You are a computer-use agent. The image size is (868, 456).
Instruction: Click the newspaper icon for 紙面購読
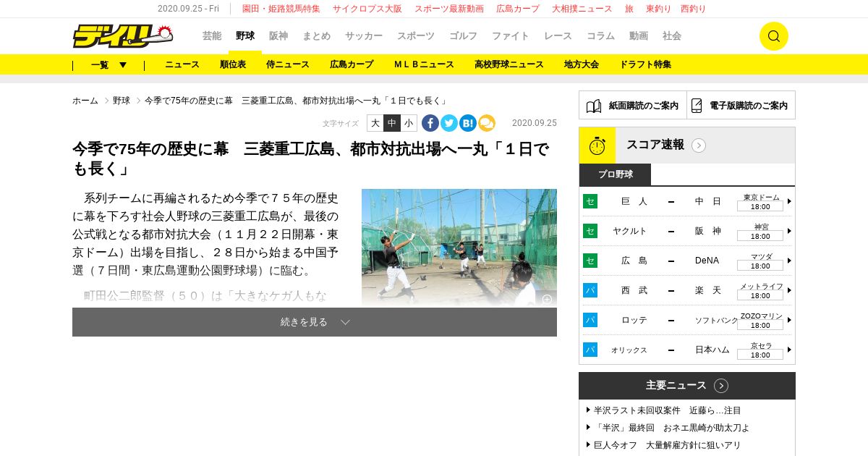coord(594,106)
